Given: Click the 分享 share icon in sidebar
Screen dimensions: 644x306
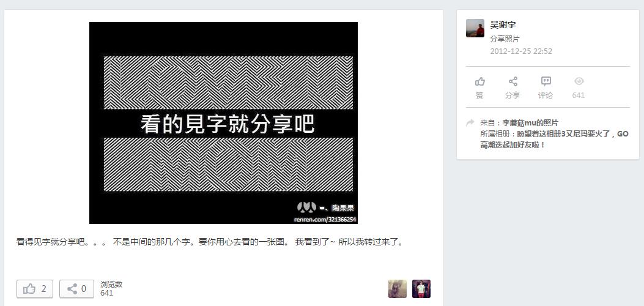Looking at the screenshot, I should 513,81.
